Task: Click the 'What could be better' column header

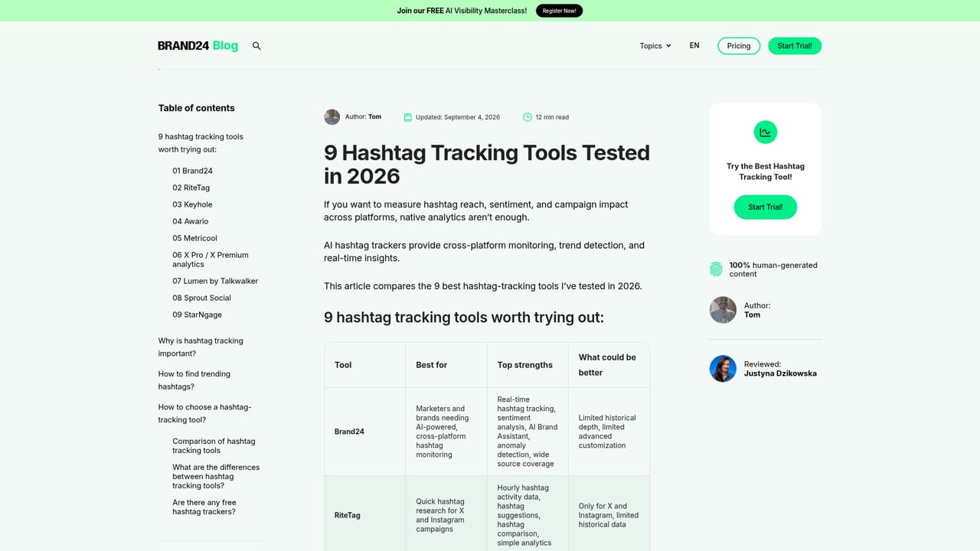Action: (x=607, y=365)
